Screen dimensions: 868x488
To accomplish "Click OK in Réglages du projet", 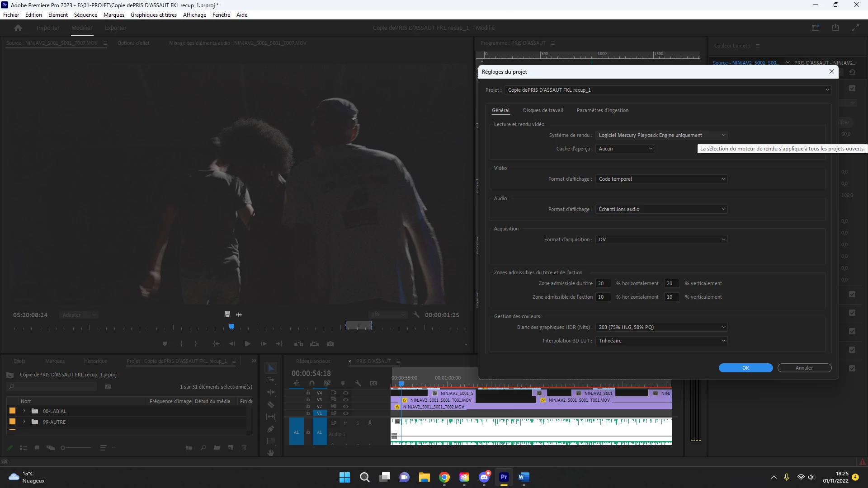I will (x=745, y=368).
